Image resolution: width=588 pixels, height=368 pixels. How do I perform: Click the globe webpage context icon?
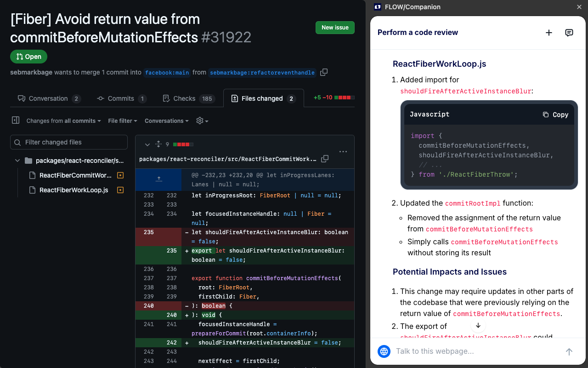384,351
